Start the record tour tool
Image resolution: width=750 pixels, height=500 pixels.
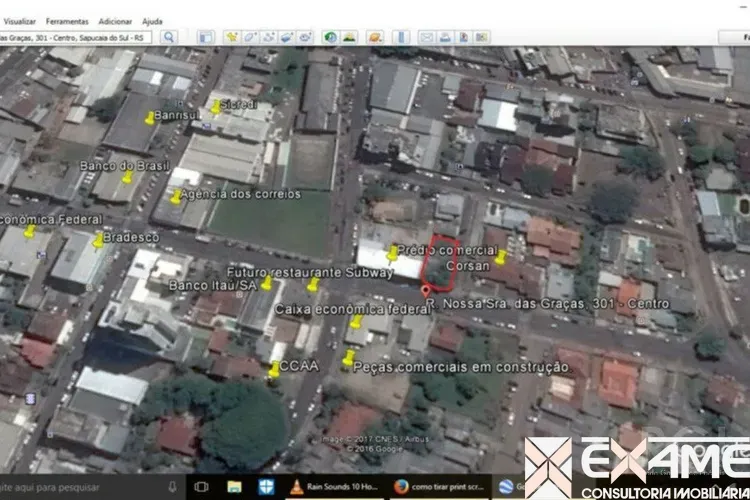304,37
